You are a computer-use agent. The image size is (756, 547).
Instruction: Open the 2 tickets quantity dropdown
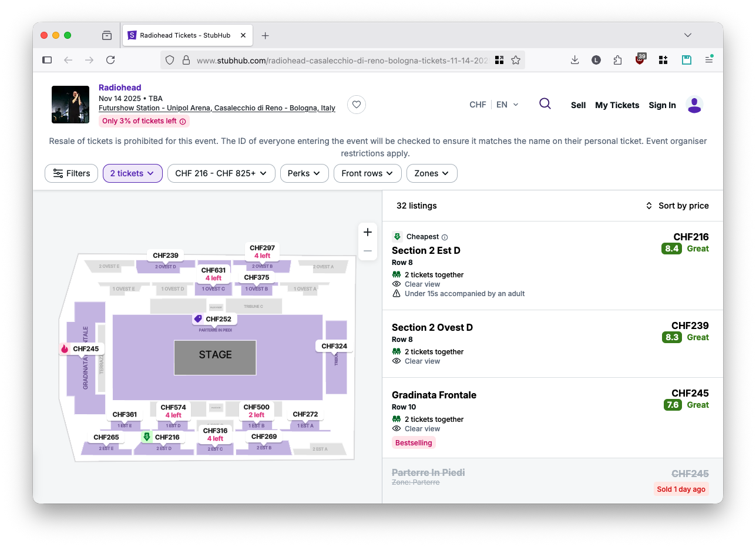(x=132, y=173)
